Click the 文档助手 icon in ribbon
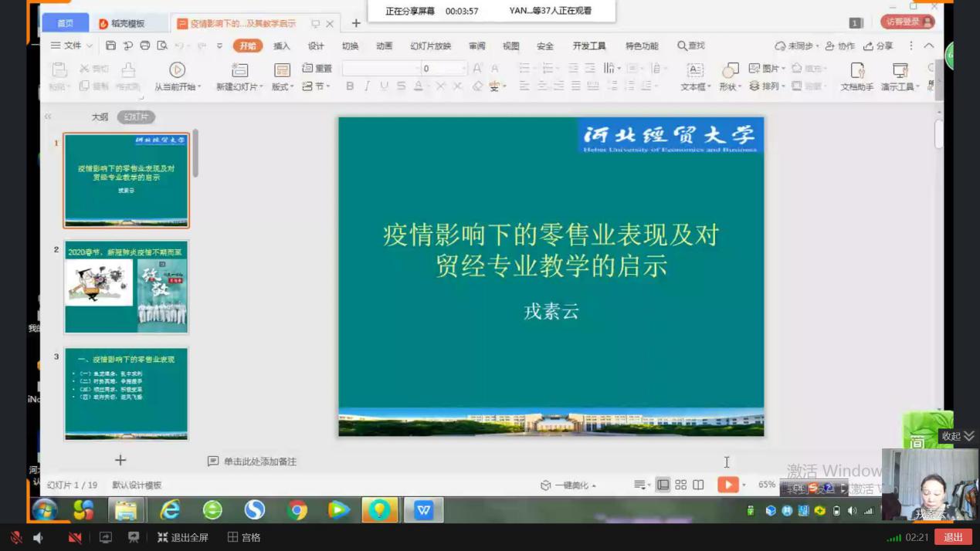The image size is (980, 551). [856, 71]
